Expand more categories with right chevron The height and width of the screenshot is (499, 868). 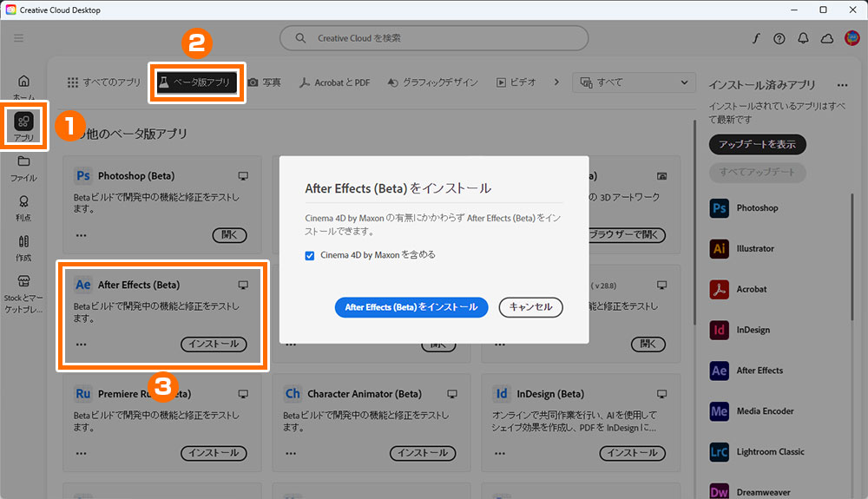click(x=556, y=82)
